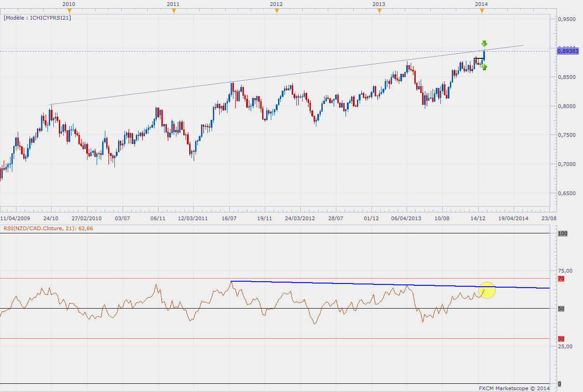
Task: Click the 10/08 date label
Action: point(443,218)
